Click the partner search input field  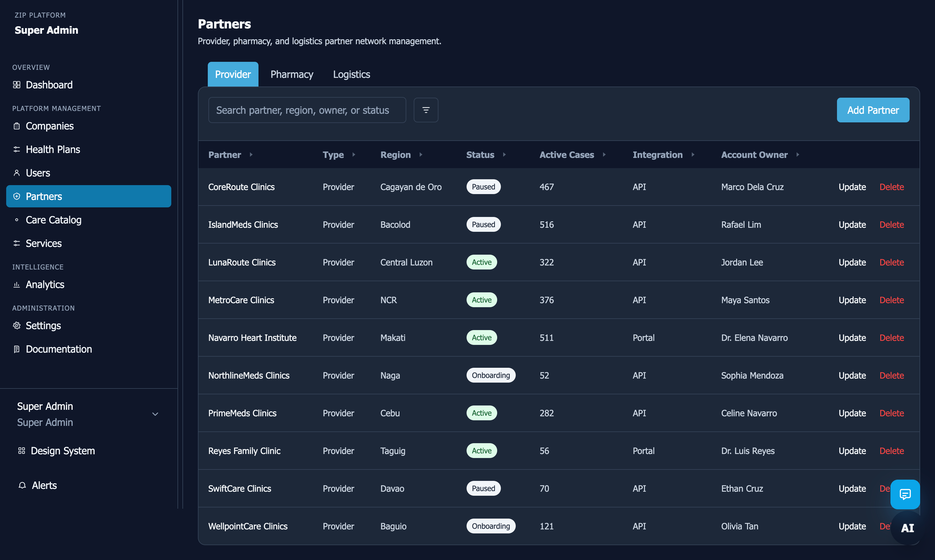click(307, 110)
